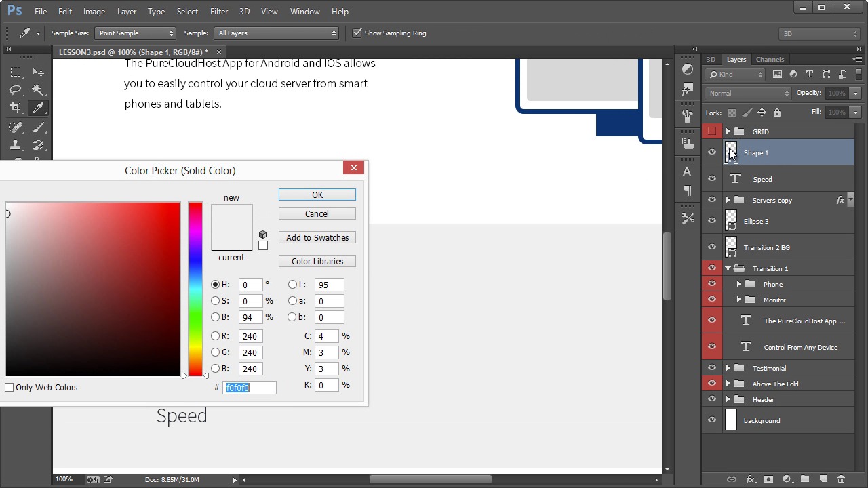Viewport: 868px width, 488px height.
Task: Open the Opacity slider dropdown arrow
Action: click(855, 94)
